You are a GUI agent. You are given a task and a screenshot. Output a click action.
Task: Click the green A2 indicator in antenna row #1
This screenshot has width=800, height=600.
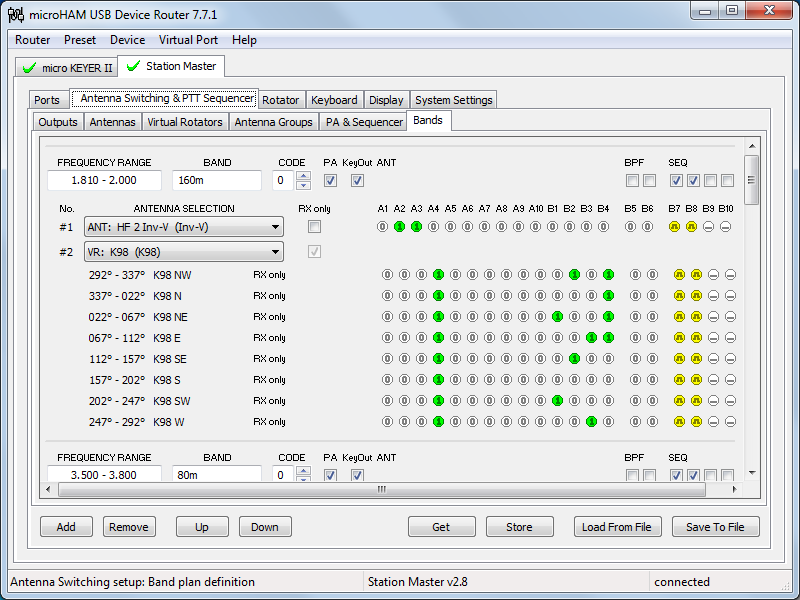[400, 227]
